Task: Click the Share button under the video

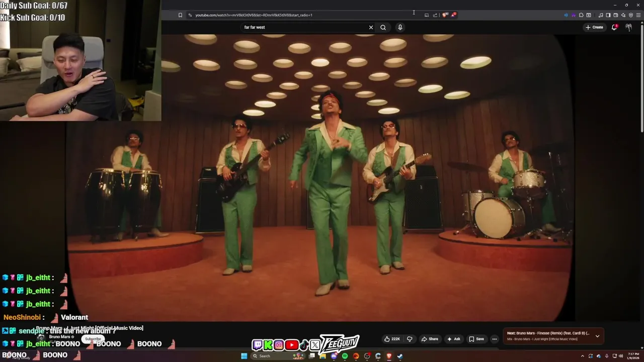Action: point(430,339)
